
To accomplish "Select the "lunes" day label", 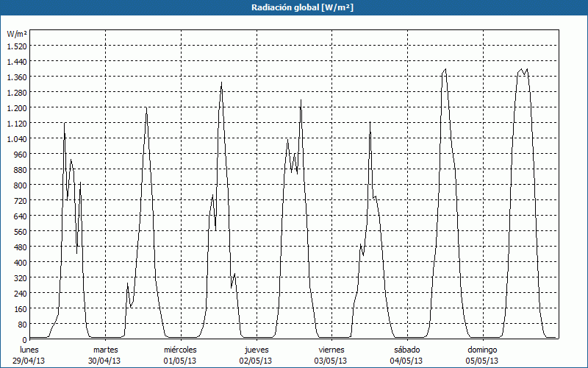I will click(x=29, y=350).
